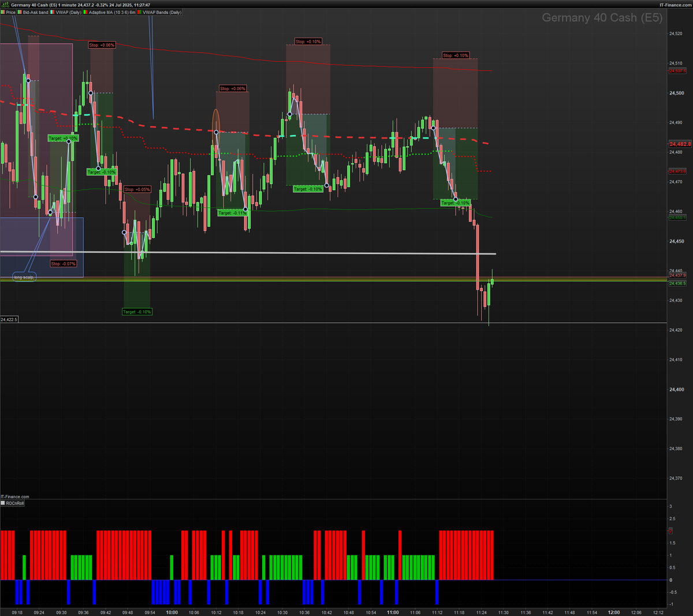Click the 09:18 time axis label
The width and height of the screenshot is (693, 616).
[17, 613]
